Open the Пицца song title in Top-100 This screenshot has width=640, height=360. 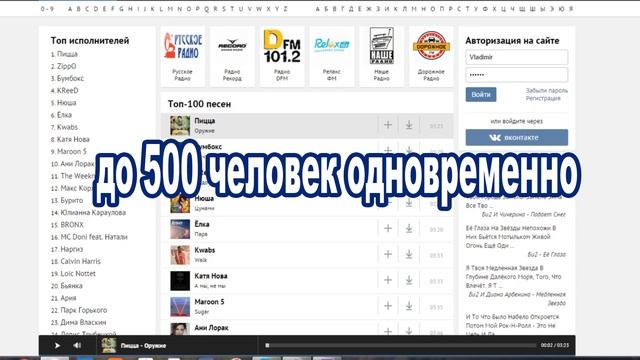(x=204, y=121)
